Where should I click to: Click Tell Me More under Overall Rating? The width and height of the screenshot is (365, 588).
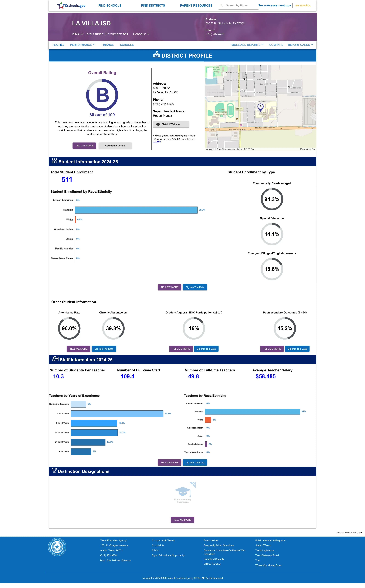pos(84,146)
